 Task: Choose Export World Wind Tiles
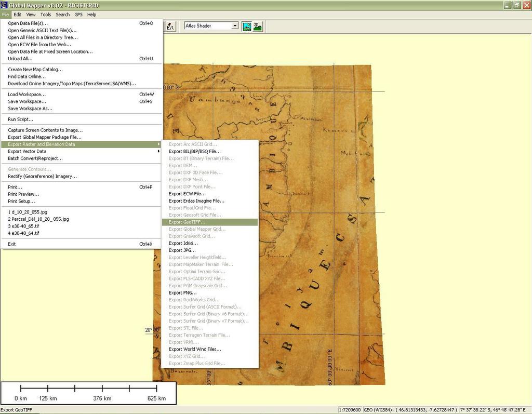pyautogui.click(x=210, y=349)
